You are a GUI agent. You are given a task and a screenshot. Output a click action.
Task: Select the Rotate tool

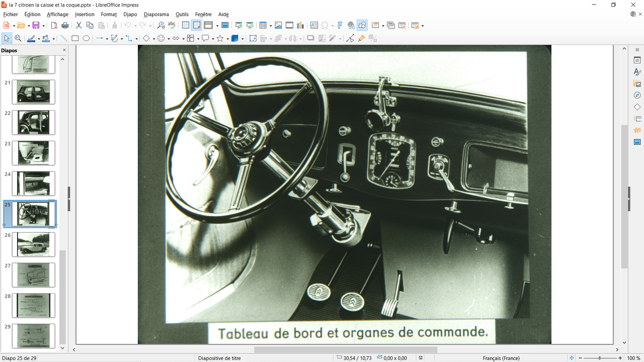coord(253,38)
